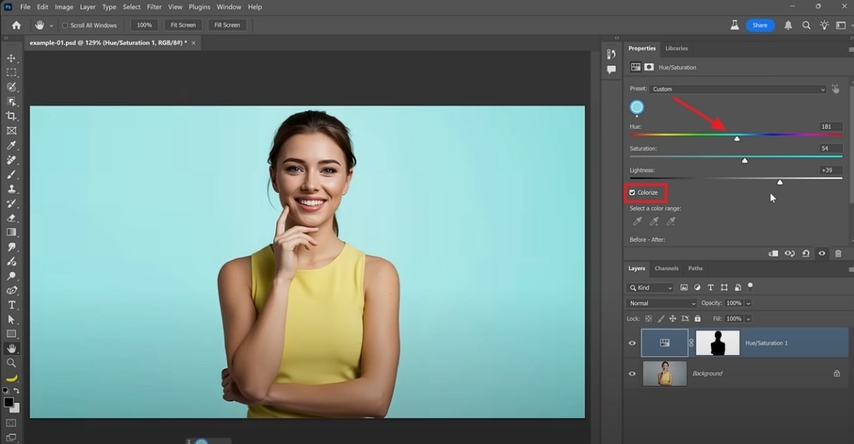Screen dimensions: 854x444
Task: Toggle lock all padlock in Layers panel
Action: pyautogui.click(x=697, y=319)
